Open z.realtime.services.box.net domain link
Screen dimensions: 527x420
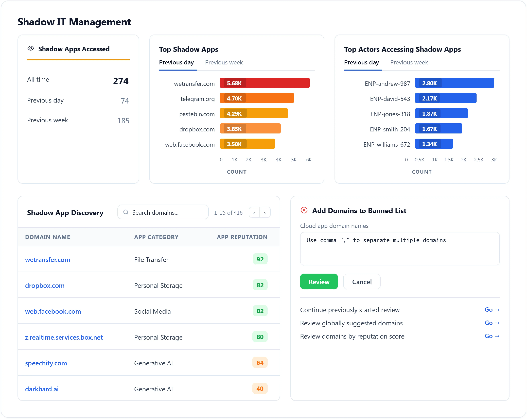pyautogui.click(x=64, y=337)
